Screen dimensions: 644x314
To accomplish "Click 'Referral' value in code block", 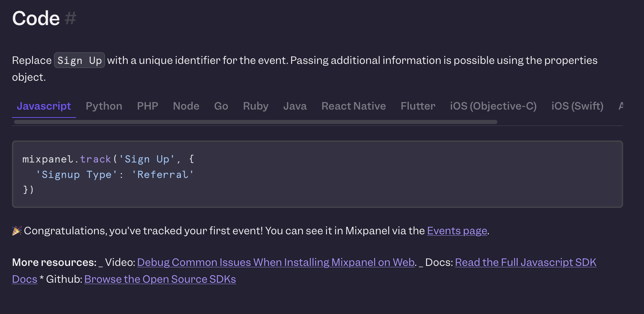I will click(163, 175).
